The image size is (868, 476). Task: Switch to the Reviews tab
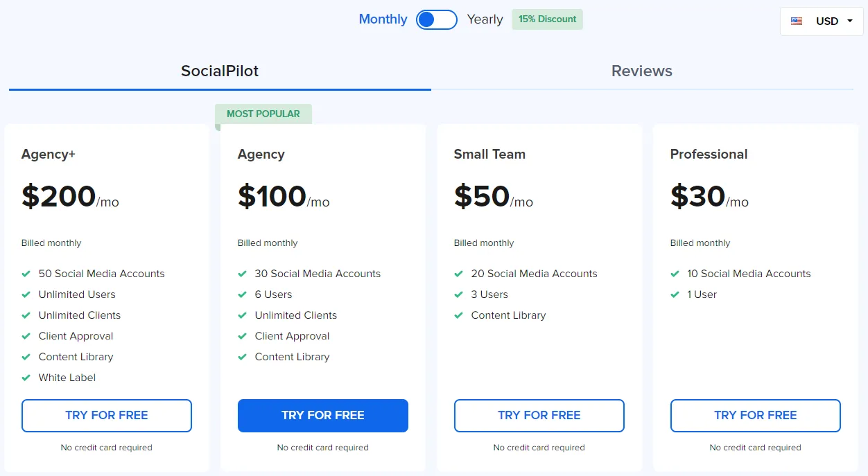click(x=641, y=71)
